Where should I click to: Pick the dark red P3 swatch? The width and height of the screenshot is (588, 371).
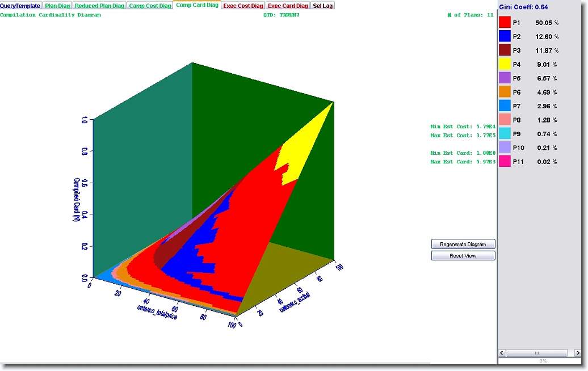pos(505,50)
